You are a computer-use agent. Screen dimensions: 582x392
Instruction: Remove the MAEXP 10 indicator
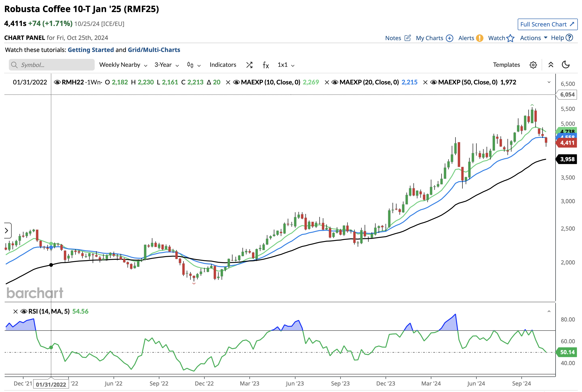[x=228, y=82]
